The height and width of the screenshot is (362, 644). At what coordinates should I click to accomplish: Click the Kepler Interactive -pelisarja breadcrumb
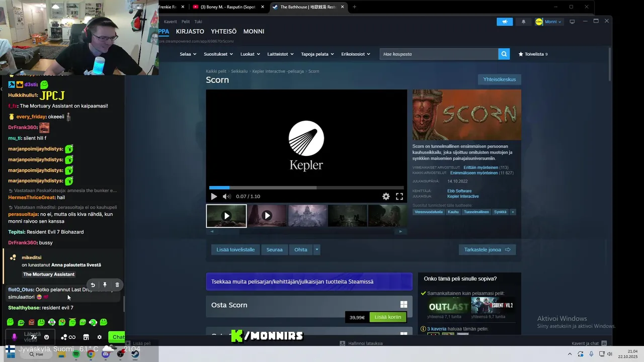pos(278,71)
